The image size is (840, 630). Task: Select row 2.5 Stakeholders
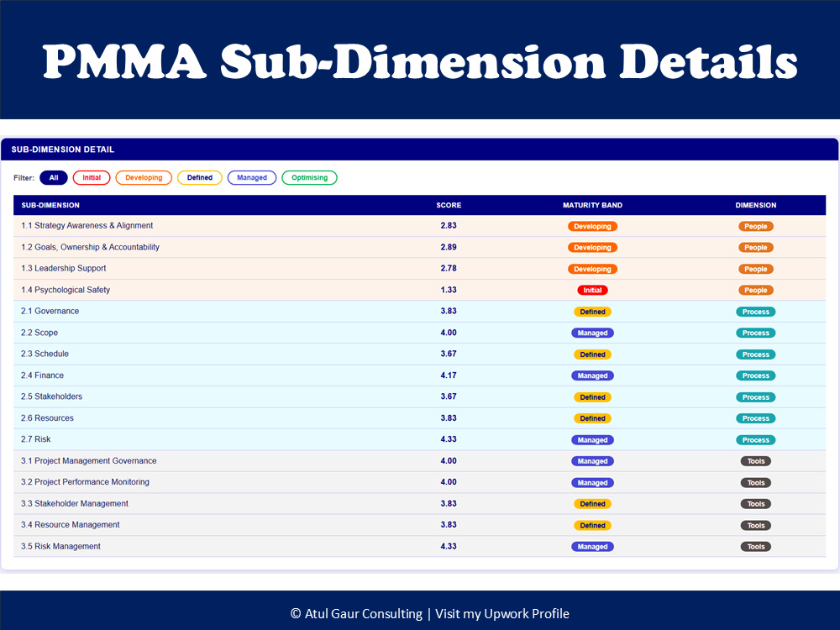(x=419, y=397)
